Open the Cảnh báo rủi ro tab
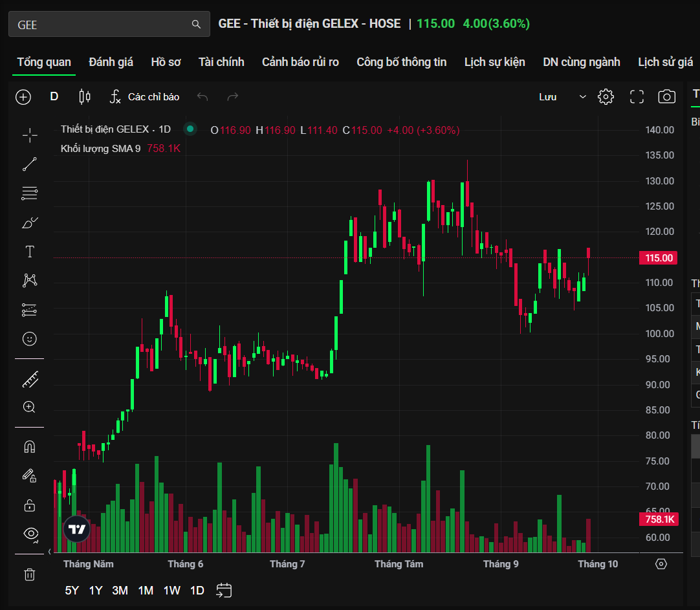The image size is (700, 610). [x=300, y=62]
